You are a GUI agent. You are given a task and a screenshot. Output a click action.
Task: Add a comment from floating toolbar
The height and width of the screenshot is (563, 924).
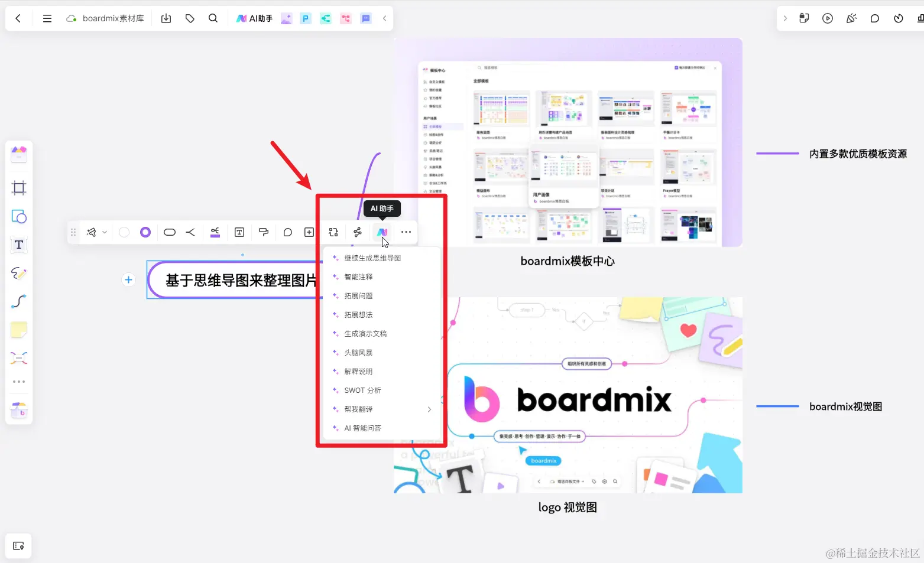coord(288,232)
